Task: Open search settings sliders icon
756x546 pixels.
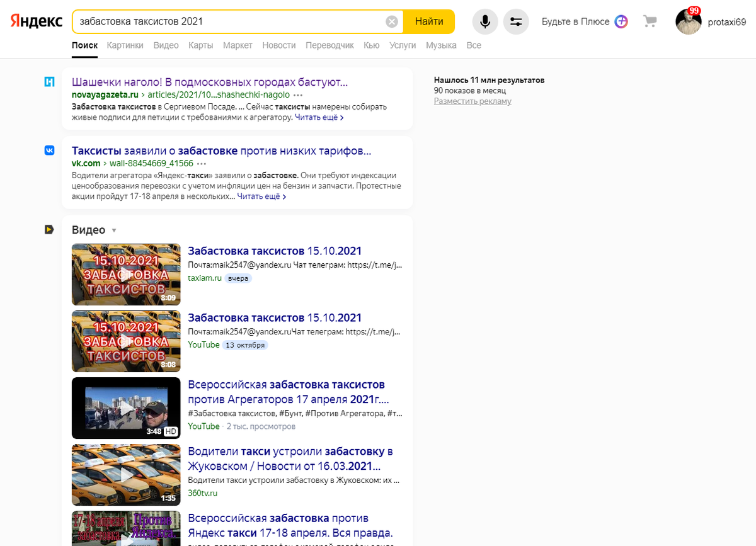Action: point(516,21)
